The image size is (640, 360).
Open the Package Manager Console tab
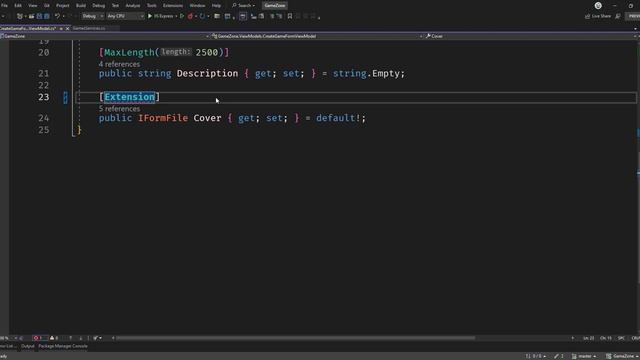click(x=63, y=346)
